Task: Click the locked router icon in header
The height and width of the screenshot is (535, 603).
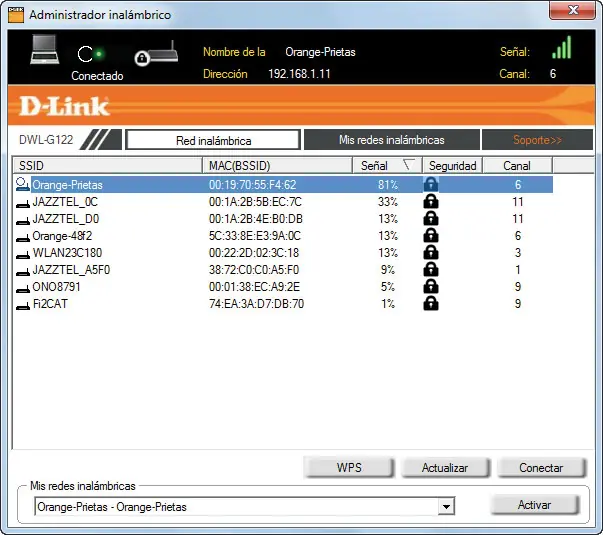Action: point(157,53)
